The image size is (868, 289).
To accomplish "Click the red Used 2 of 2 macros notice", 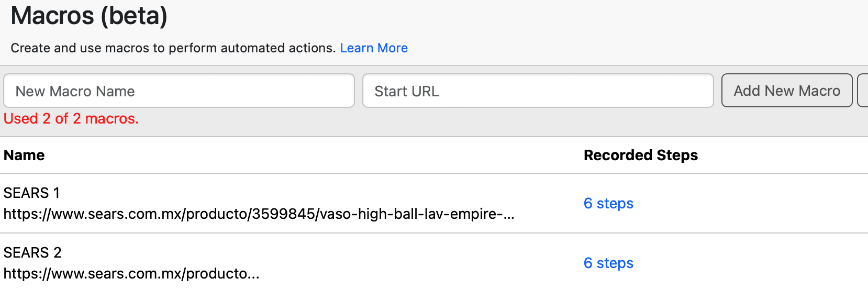I will pyautogui.click(x=71, y=118).
